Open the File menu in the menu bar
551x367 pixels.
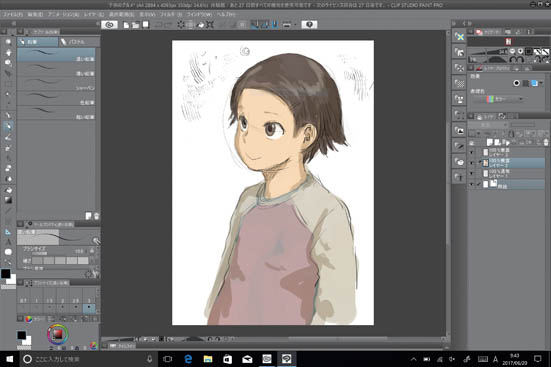click(13, 15)
